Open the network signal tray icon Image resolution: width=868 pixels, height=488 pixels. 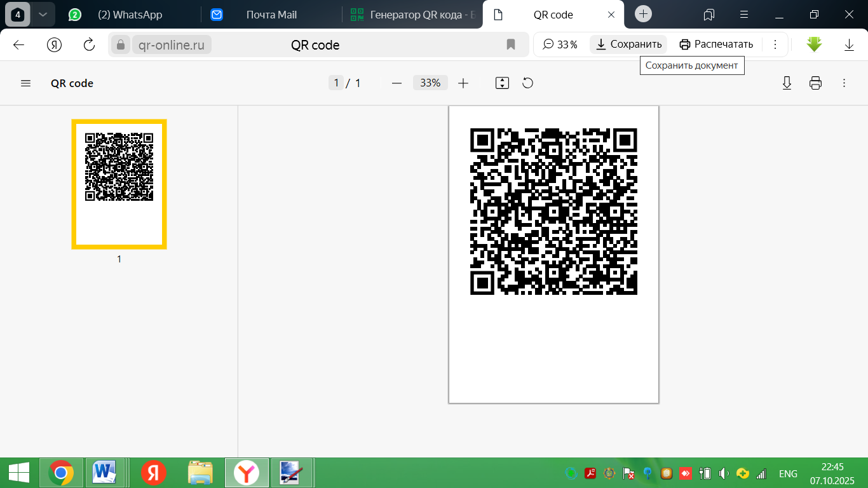[761, 473]
